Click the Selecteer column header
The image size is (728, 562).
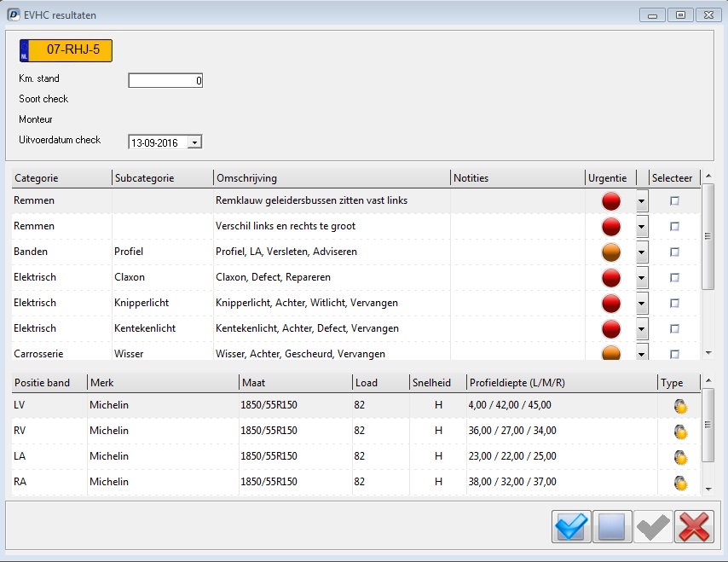(x=674, y=178)
